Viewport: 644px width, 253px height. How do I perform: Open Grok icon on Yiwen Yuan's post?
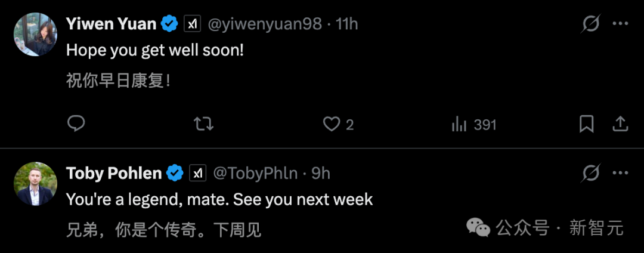coord(590,24)
